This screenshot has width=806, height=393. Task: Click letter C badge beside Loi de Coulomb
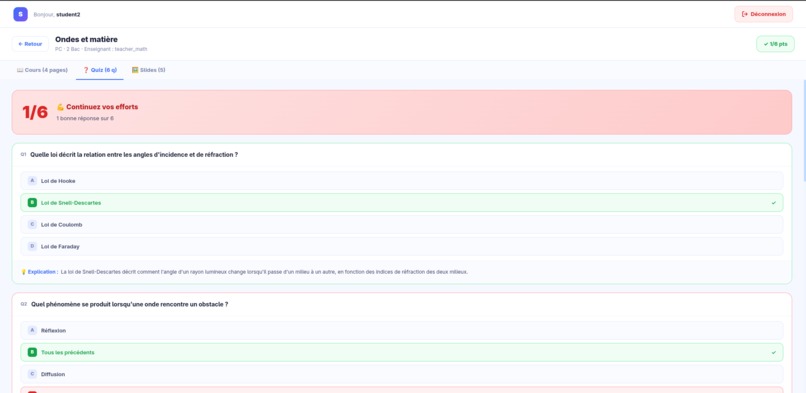point(32,224)
